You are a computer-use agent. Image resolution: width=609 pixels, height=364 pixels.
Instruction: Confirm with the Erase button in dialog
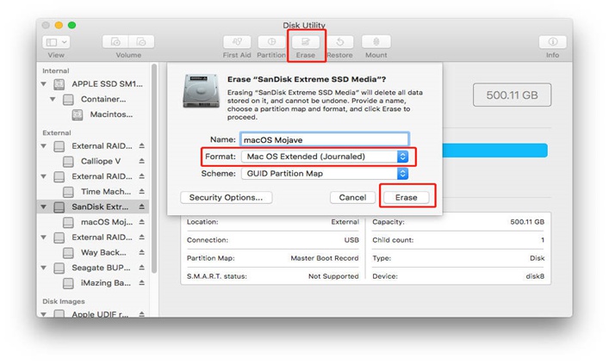tap(407, 198)
